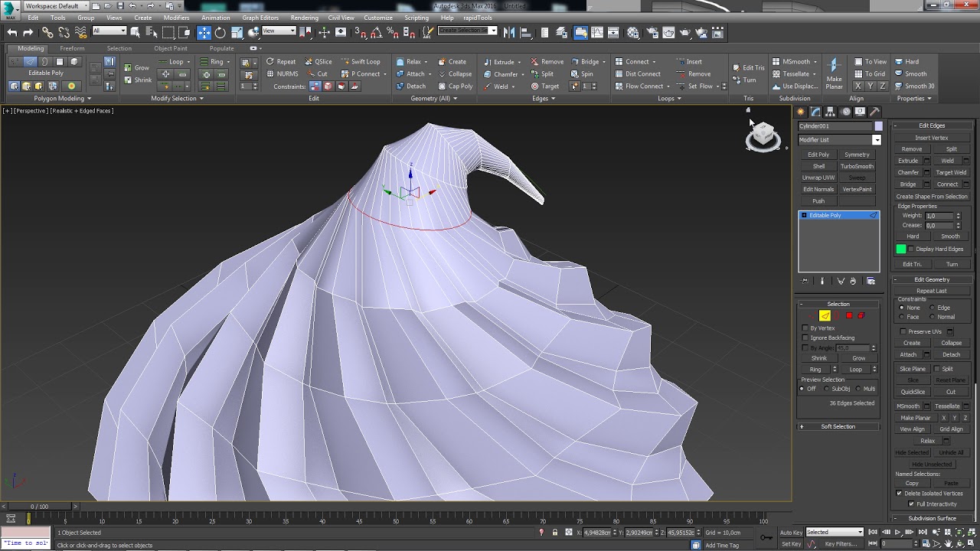
Task: Select the Edge constraint radio button
Action: [x=932, y=308]
